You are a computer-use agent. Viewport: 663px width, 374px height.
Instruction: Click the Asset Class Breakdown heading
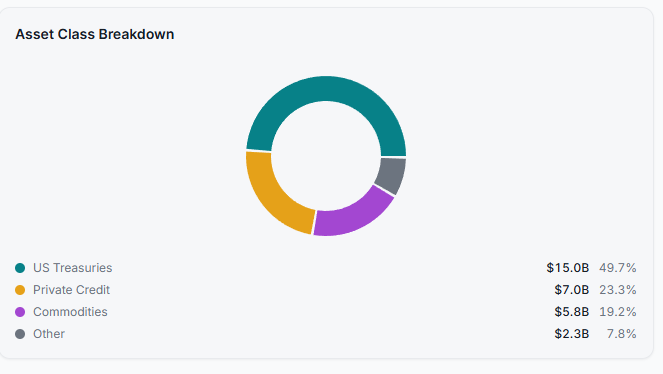95,34
